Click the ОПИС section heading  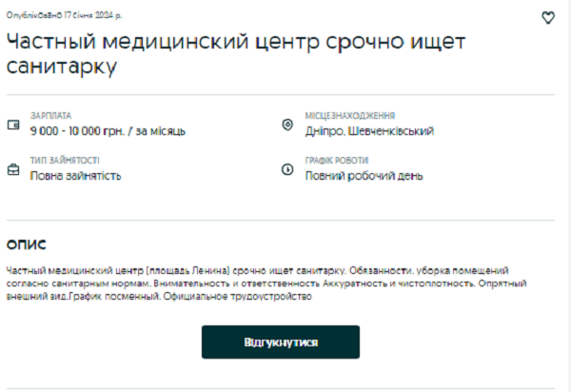pos(26,245)
